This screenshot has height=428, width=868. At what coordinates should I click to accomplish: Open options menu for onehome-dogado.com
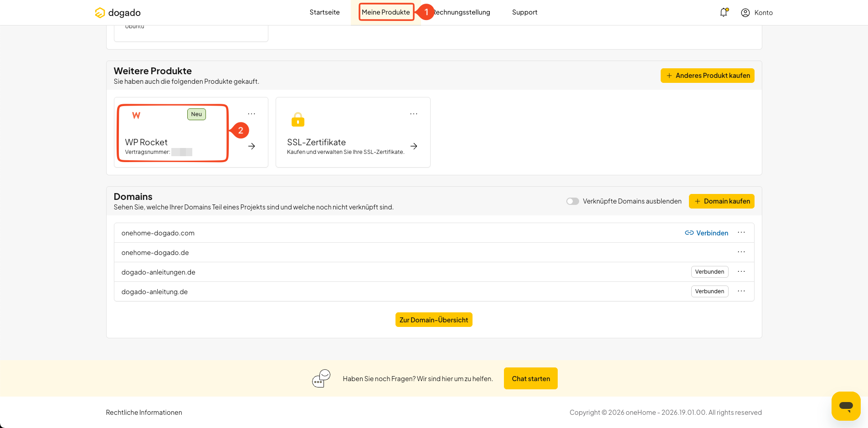[x=741, y=233]
